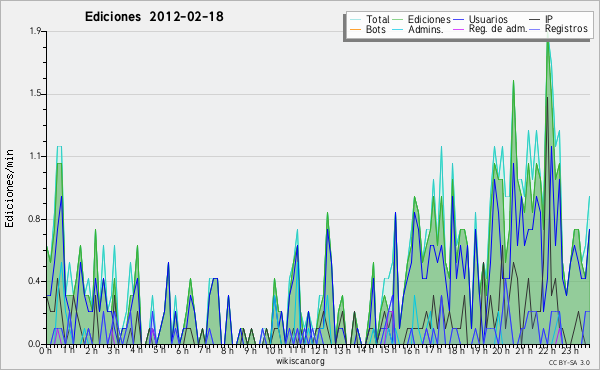The width and height of the screenshot is (600, 370).
Task: Click the 5 h mark on time axis
Action: 159,350
